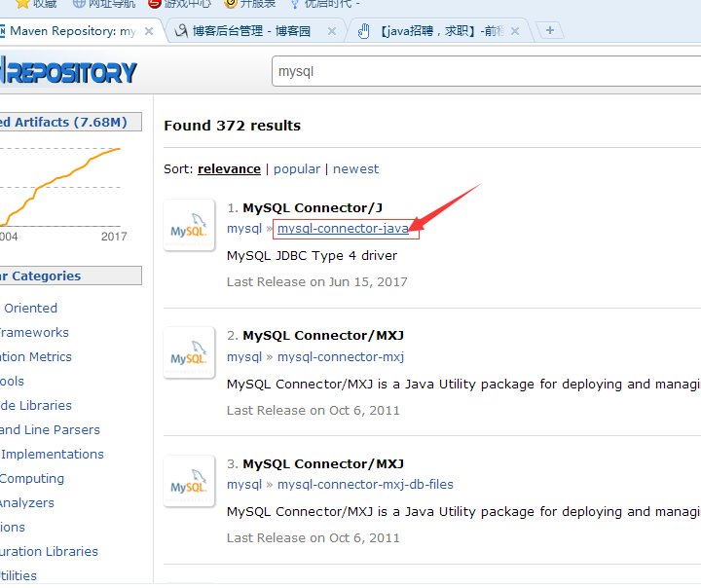Open the Utilities category link

(18, 576)
